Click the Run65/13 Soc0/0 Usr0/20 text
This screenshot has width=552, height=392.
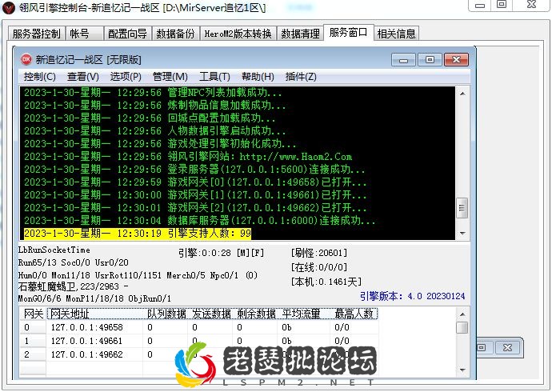click(74, 262)
